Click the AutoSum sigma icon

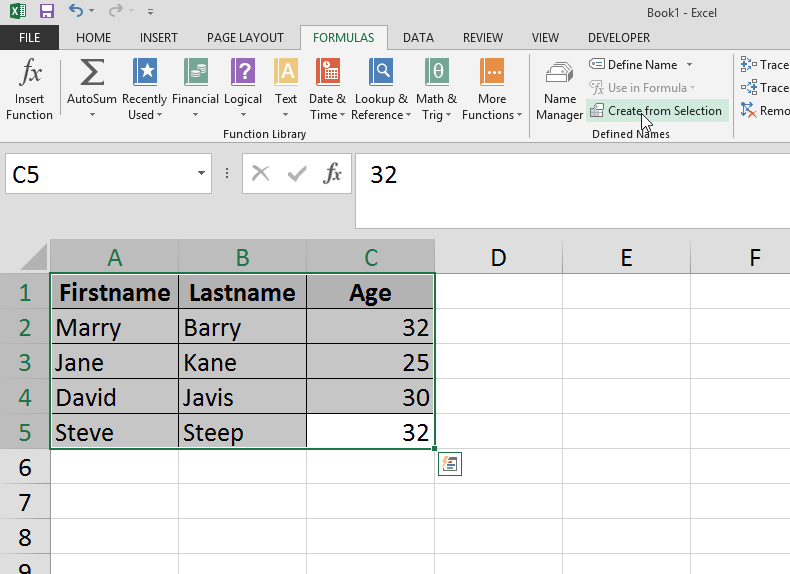pos(91,75)
